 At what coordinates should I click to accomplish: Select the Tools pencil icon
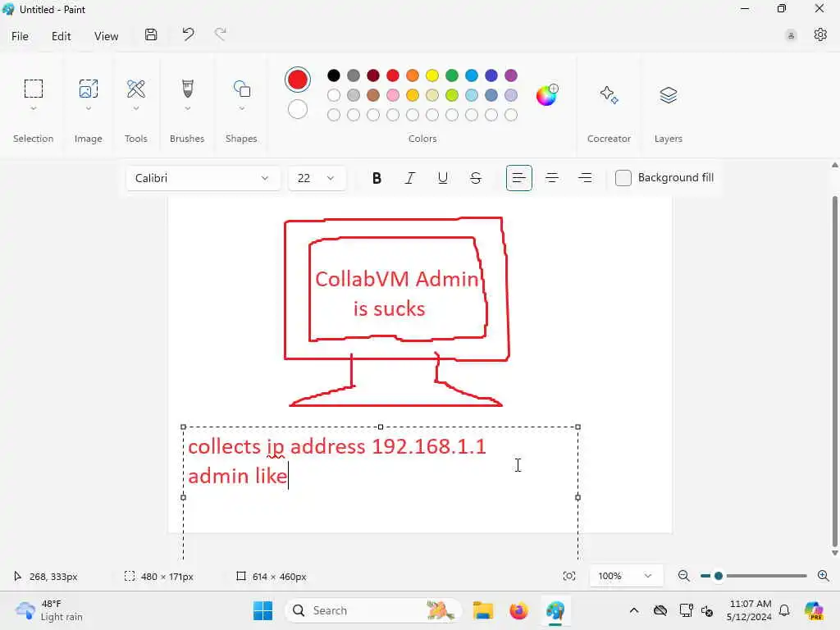pyautogui.click(x=136, y=89)
